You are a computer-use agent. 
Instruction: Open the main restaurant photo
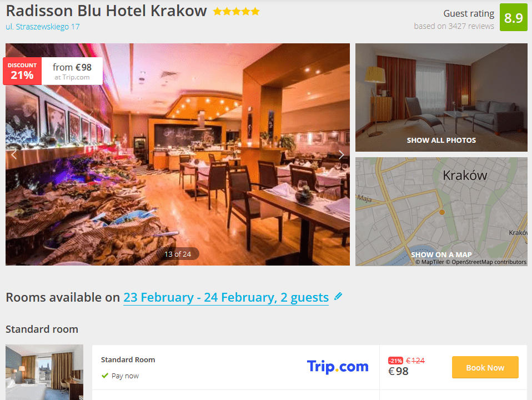click(x=178, y=154)
